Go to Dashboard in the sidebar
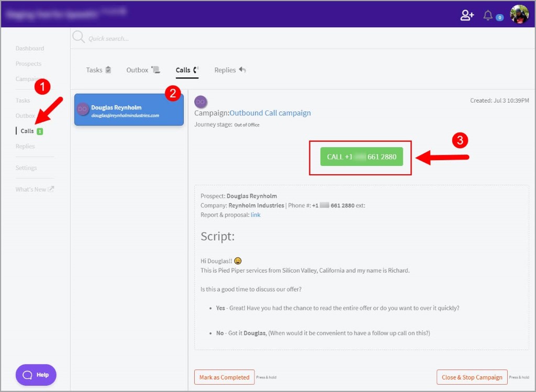 click(x=30, y=49)
